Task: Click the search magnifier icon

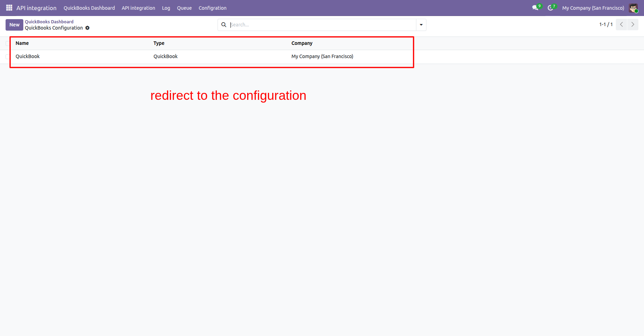Action: click(224, 25)
